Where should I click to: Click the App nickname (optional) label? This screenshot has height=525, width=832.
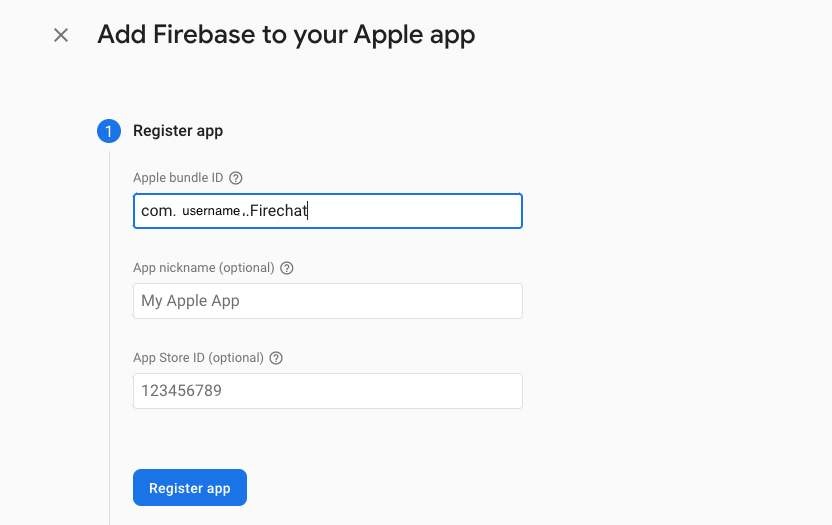point(204,268)
